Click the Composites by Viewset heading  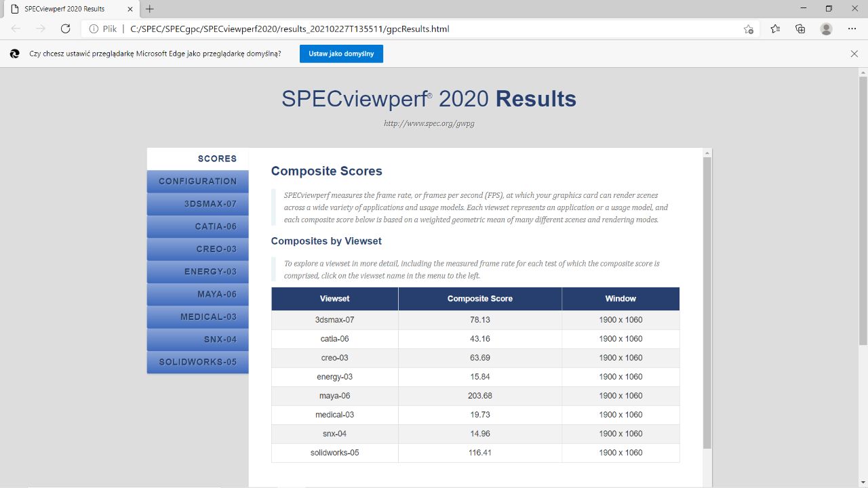pyautogui.click(x=326, y=241)
